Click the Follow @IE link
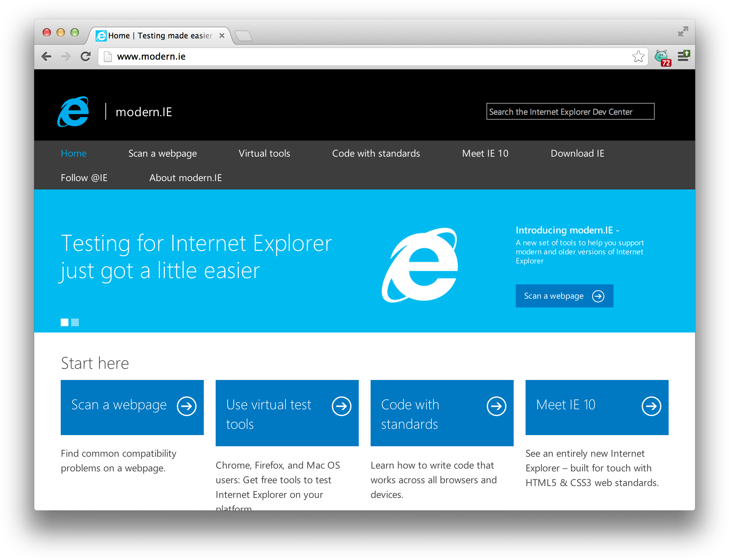 pyautogui.click(x=84, y=178)
